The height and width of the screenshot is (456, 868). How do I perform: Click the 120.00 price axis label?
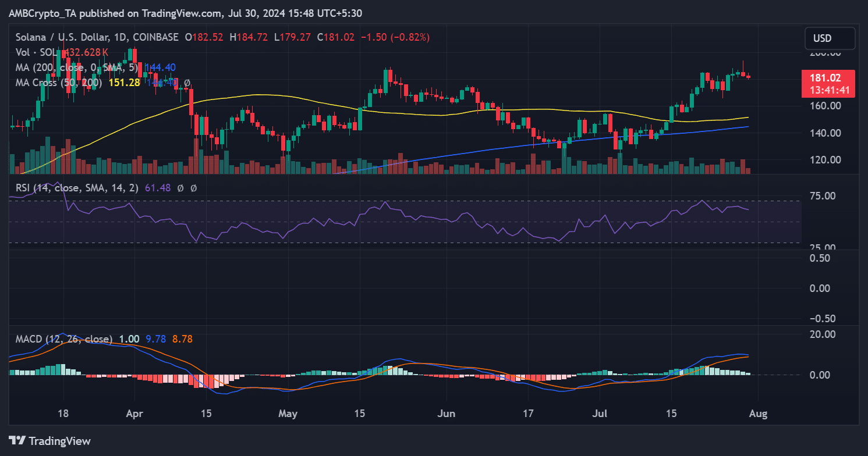click(824, 159)
